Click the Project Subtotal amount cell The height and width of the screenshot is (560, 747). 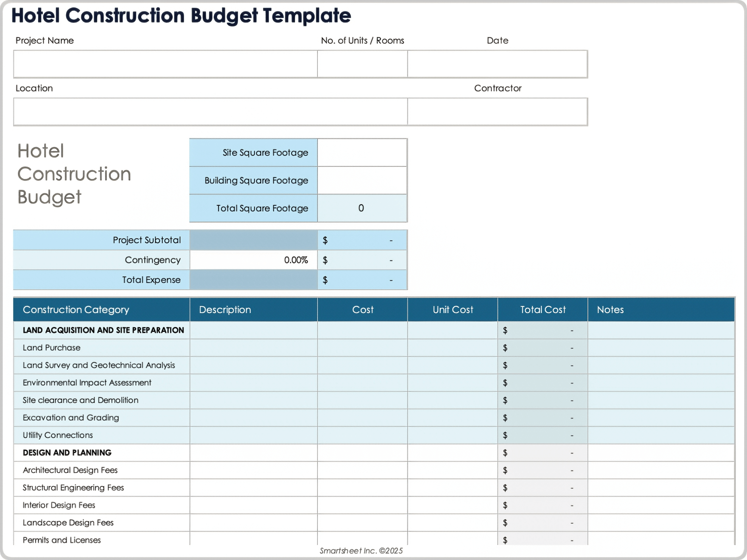(362, 240)
